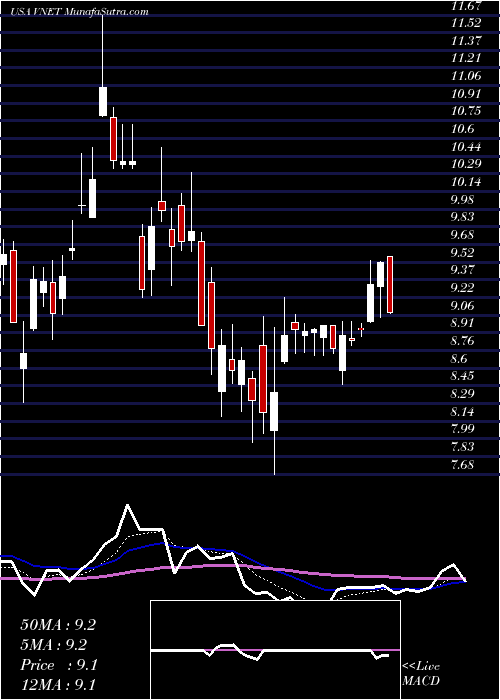Click the last red candle at chart's right
This screenshot has height=700, width=500.
tap(390, 284)
